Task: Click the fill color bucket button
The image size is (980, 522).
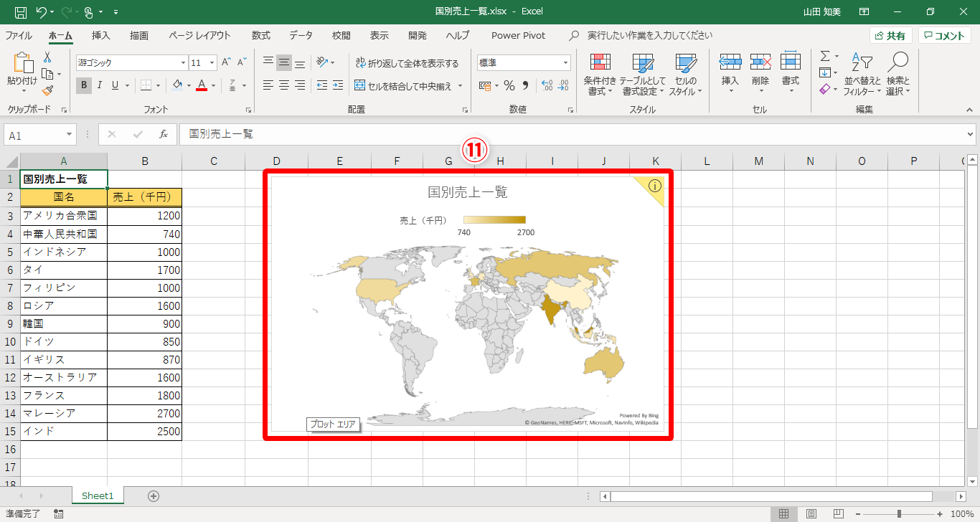Action: point(178,85)
